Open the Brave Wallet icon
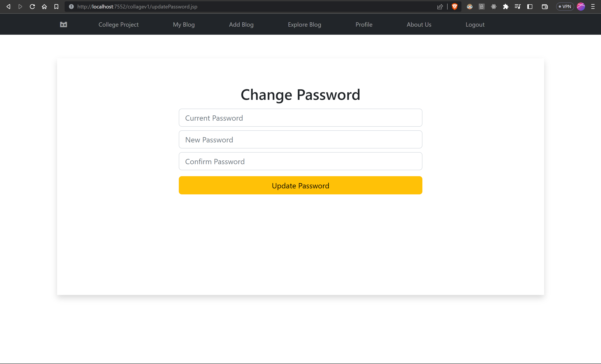The image size is (601, 364). pyautogui.click(x=545, y=7)
